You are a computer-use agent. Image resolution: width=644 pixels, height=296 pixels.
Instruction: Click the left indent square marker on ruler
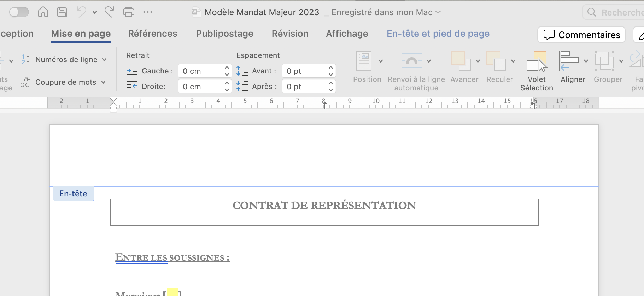pyautogui.click(x=113, y=110)
